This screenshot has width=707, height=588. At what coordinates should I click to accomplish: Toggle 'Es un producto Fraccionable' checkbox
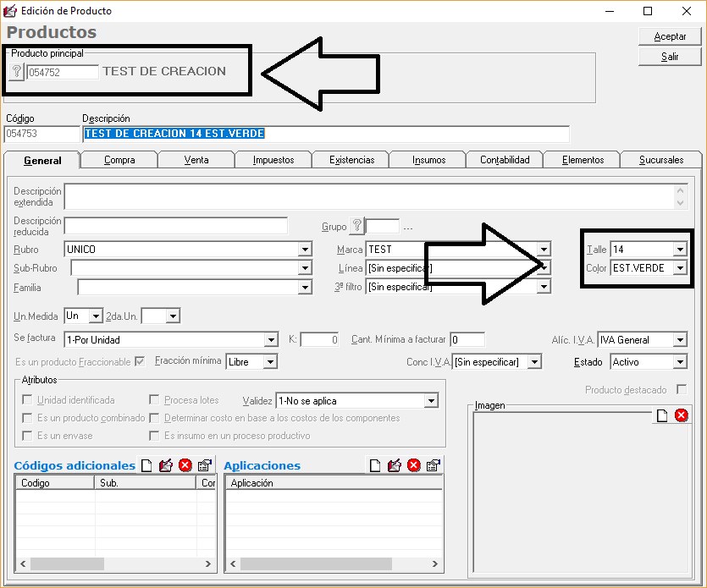(x=139, y=361)
